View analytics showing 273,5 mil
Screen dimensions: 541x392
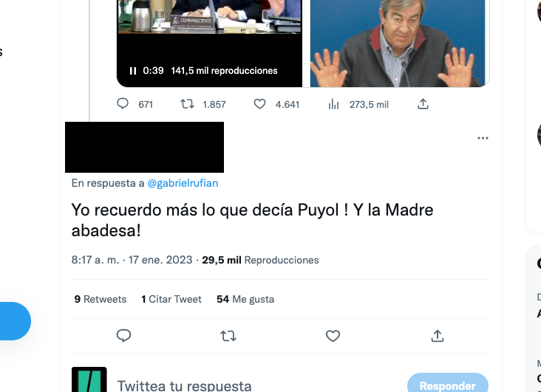click(358, 104)
